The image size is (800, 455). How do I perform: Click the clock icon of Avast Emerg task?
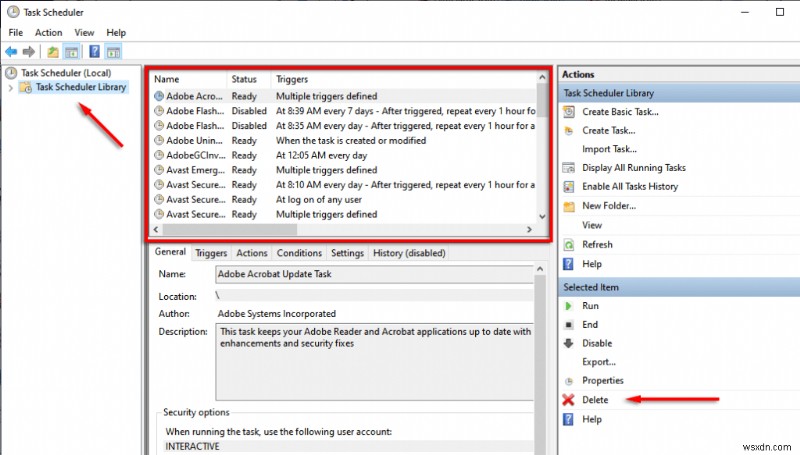[159, 170]
